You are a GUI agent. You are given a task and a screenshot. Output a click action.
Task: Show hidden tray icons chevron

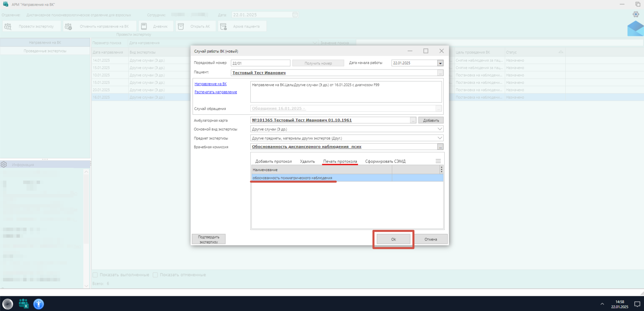tap(602, 304)
